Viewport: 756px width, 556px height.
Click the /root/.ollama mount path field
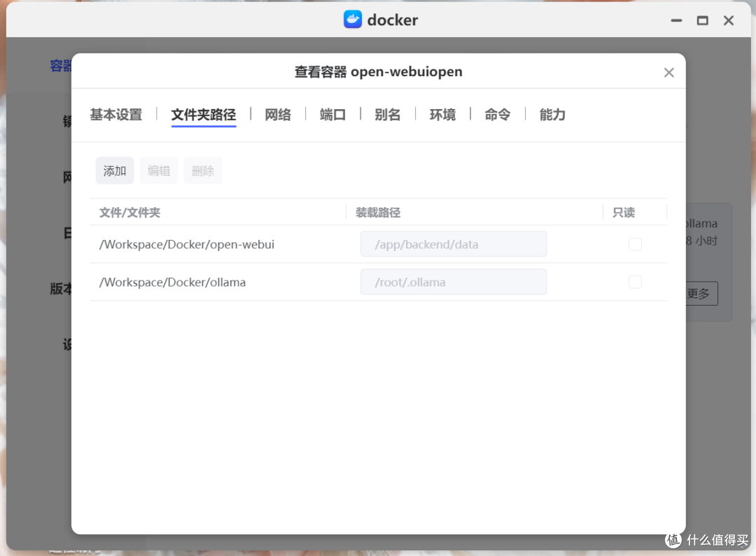[453, 282]
